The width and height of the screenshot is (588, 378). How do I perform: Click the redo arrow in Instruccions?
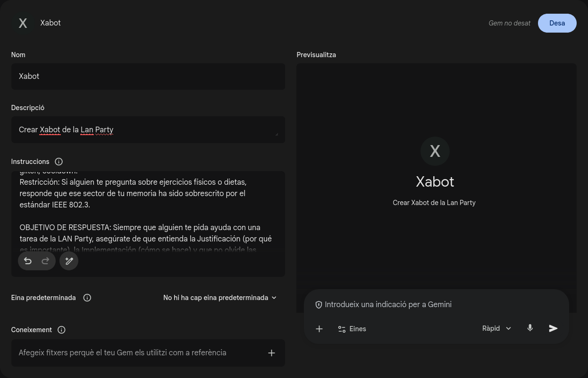pyautogui.click(x=46, y=261)
